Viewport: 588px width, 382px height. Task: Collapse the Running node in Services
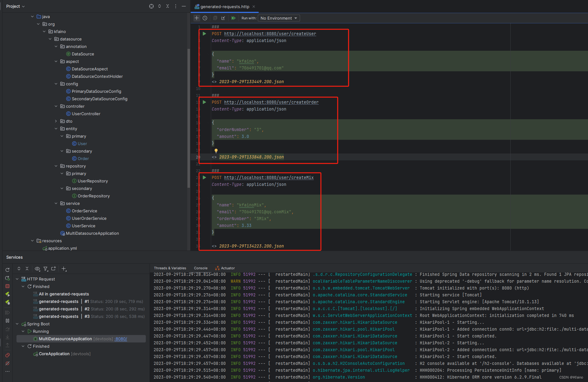(23, 331)
